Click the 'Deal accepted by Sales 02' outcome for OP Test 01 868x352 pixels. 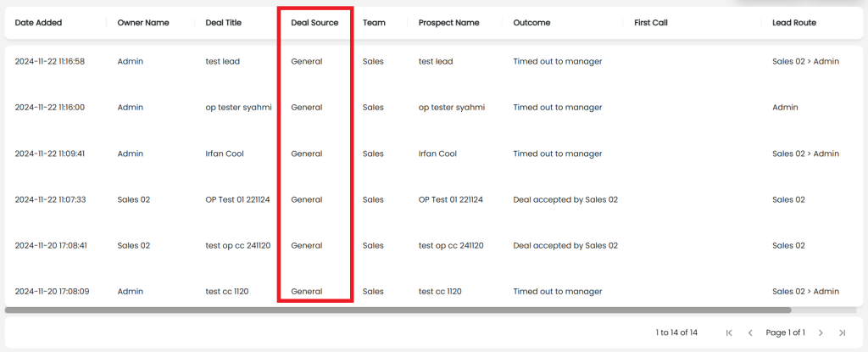pyautogui.click(x=565, y=199)
